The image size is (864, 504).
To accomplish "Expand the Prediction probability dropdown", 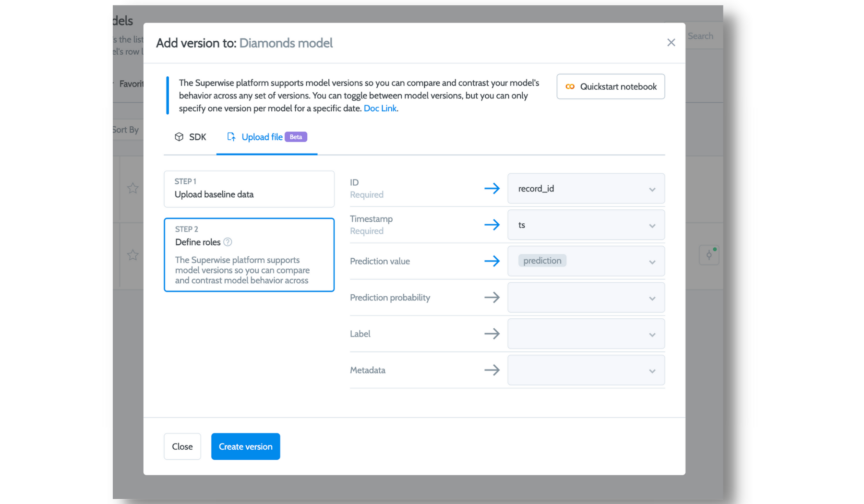I will 586,298.
